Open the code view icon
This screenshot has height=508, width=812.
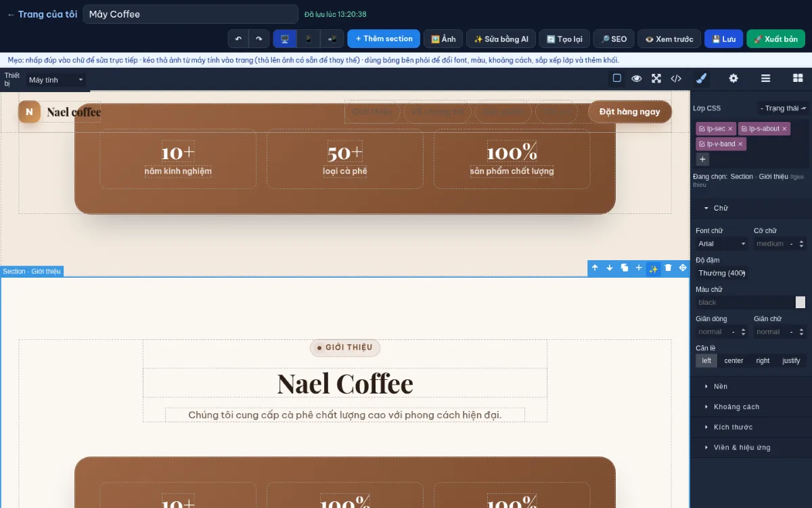click(676, 79)
